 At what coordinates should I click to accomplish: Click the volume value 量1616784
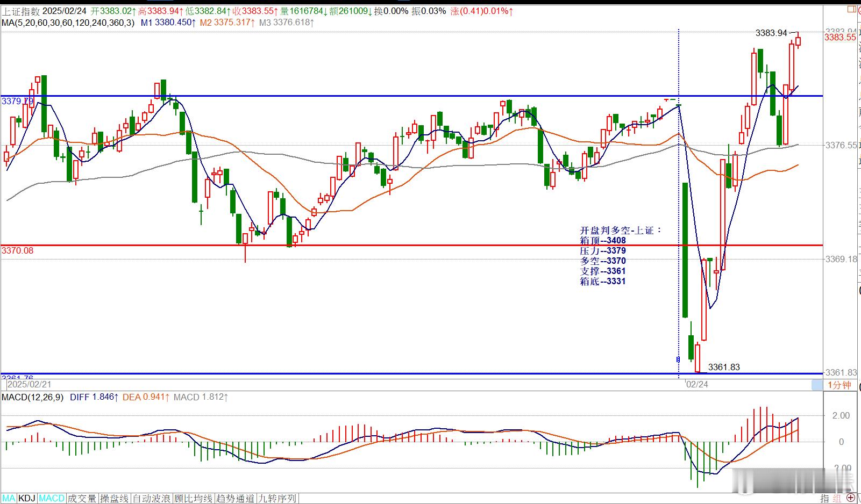pos(305,11)
